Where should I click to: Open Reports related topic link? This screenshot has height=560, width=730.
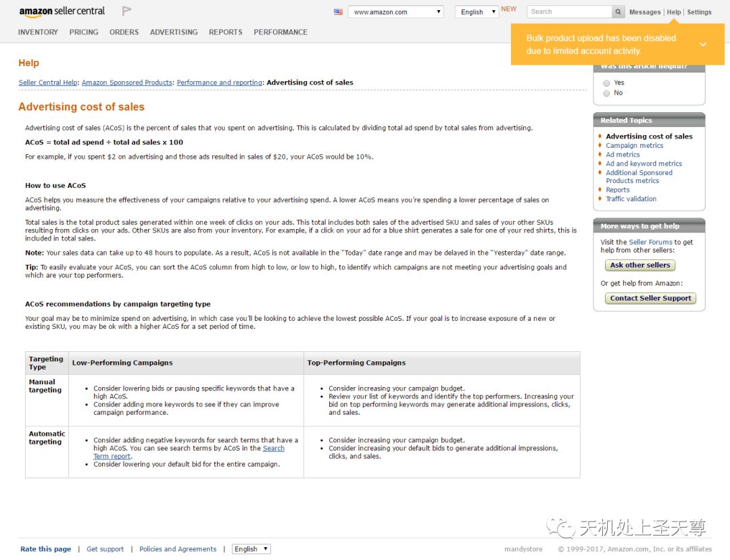point(617,190)
